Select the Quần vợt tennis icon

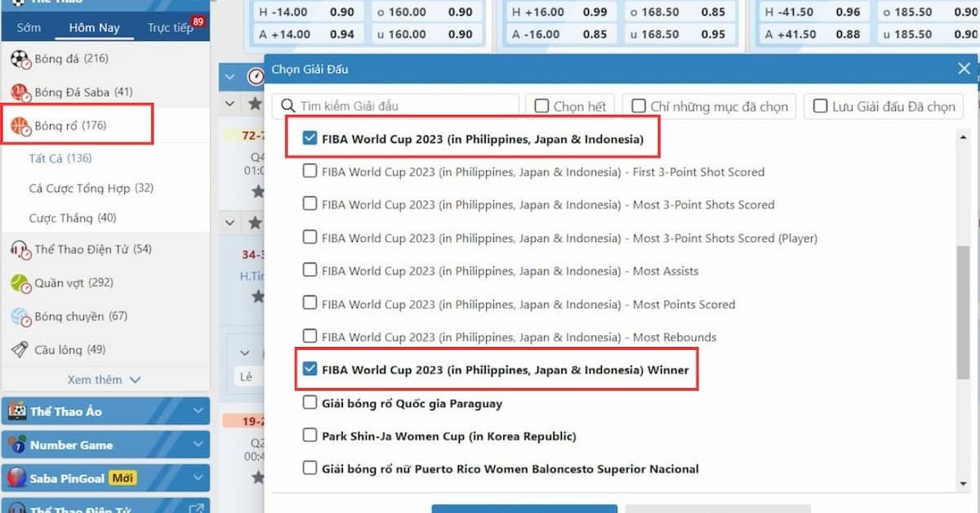coord(19,283)
